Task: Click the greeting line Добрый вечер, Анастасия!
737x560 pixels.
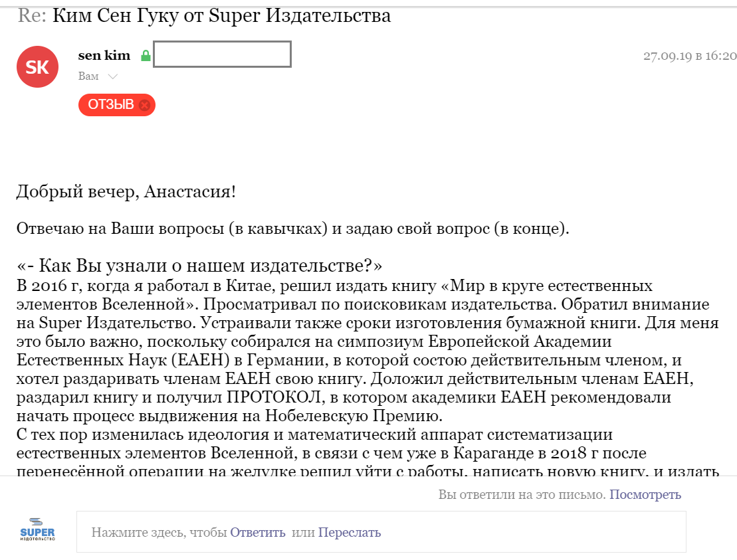Action: coord(126,193)
